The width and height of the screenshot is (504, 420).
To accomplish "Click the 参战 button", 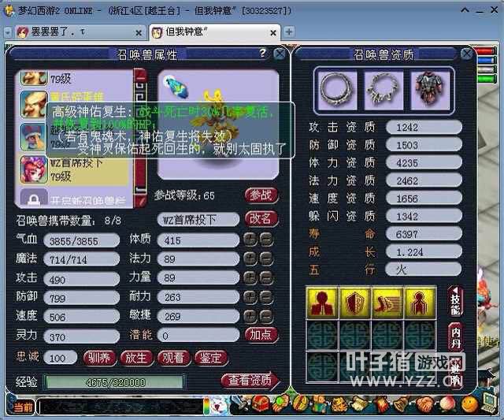I will tap(261, 195).
